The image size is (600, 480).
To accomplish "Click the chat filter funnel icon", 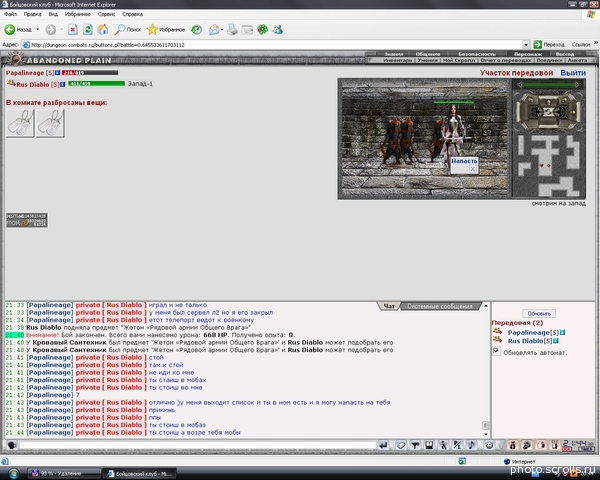I will pos(415,445).
